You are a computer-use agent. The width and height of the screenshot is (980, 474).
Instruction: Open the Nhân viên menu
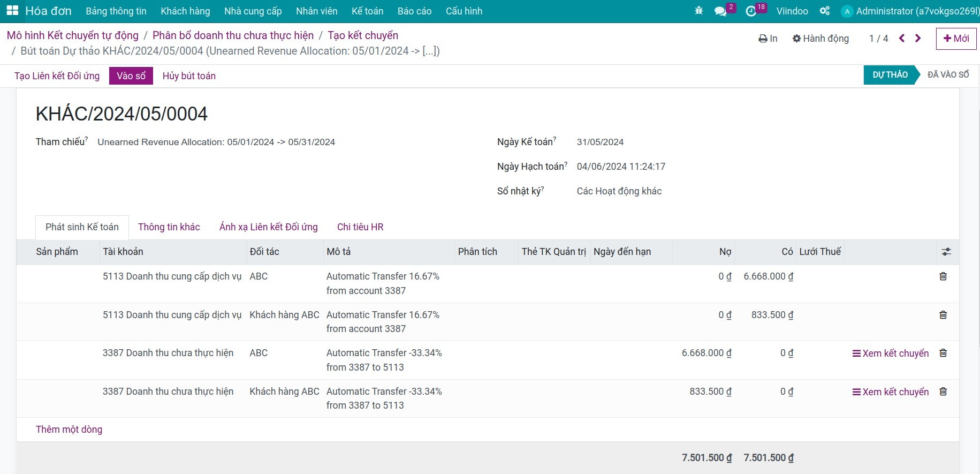click(316, 11)
